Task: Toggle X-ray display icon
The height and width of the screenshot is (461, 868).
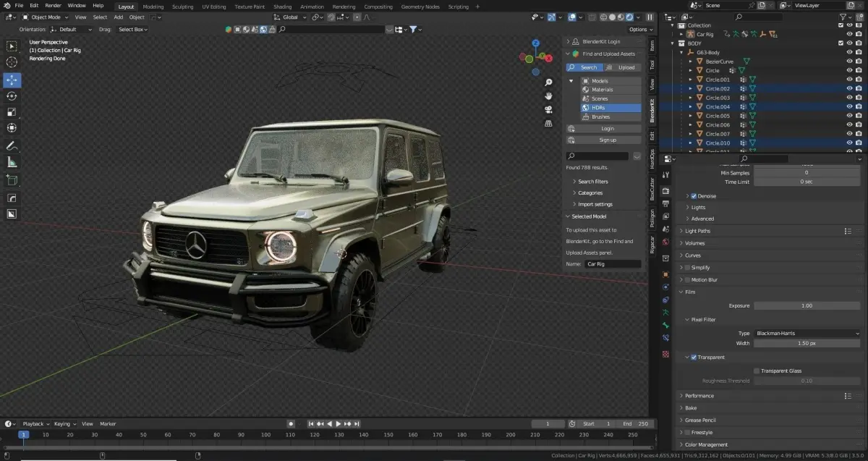Action: point(591,17)
